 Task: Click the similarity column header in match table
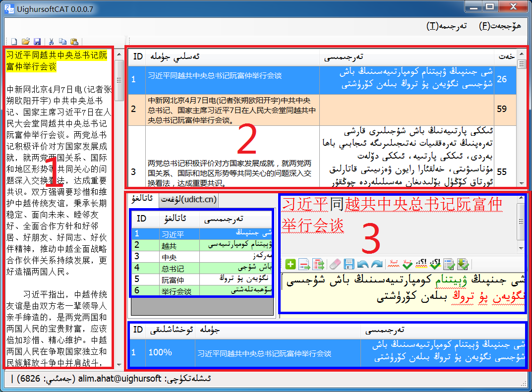tap(171, 330)
